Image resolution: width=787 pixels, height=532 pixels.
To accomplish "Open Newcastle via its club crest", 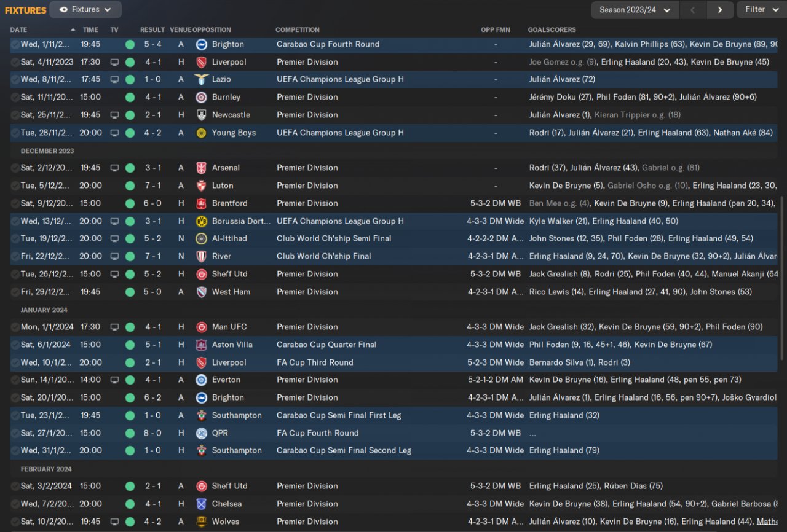I will [201, 115].
